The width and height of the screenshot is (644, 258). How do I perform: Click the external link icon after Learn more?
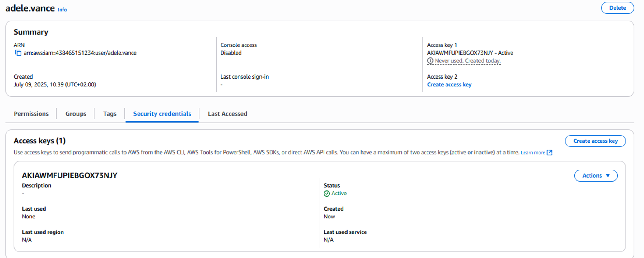pos(549,153)
